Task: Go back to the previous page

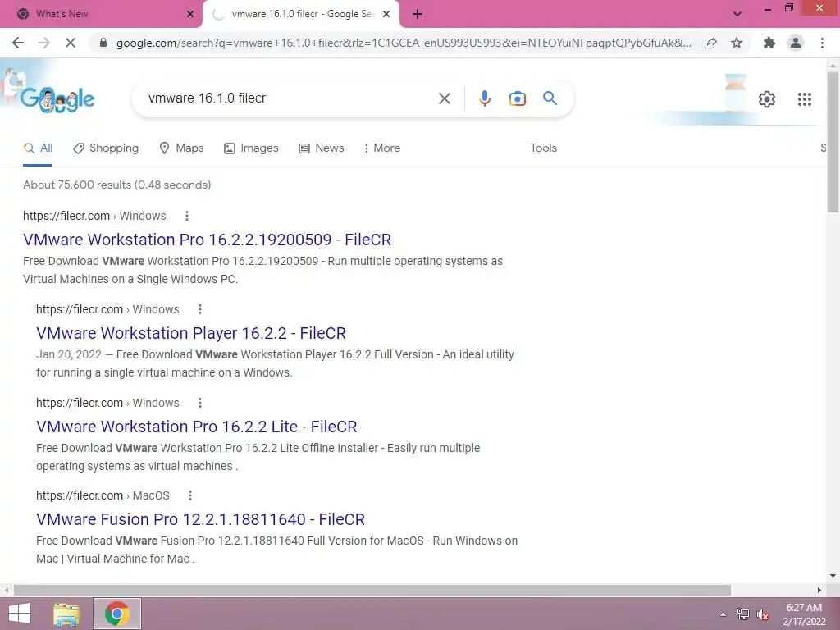Action: click(x=18, y=43)
